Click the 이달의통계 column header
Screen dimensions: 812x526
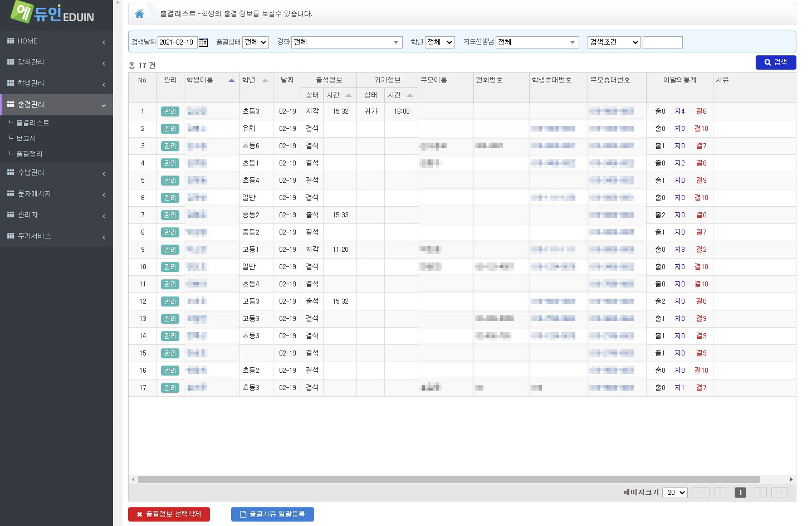[679, 80]
